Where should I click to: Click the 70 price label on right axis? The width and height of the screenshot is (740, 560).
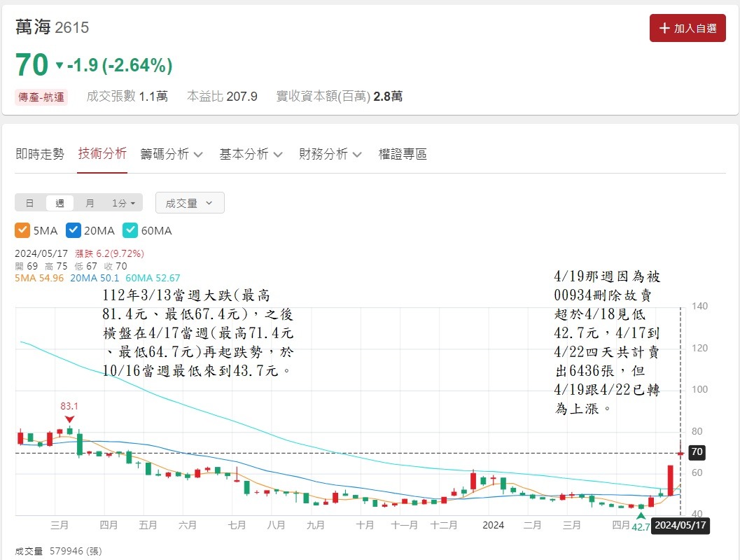point(696,452)
